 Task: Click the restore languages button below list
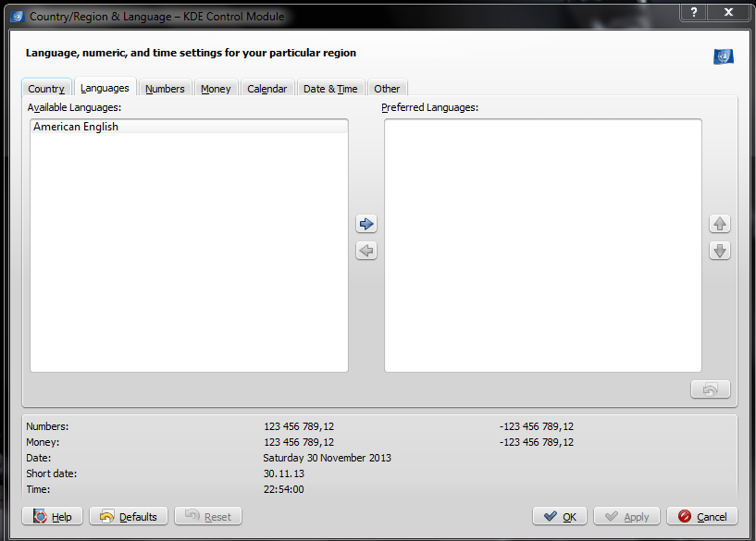(711, 389)
